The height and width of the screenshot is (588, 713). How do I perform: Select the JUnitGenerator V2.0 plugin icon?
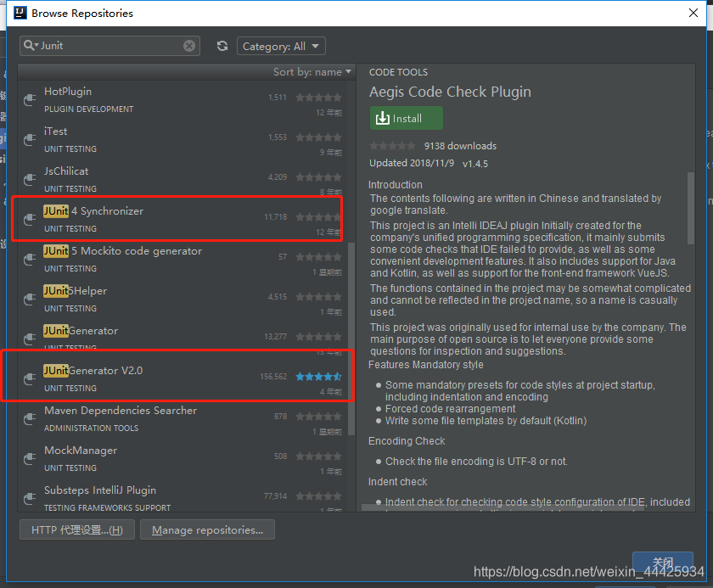click(30, 379)
